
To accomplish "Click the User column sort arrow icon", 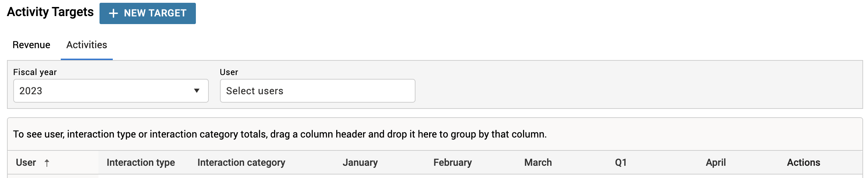I will tap(47, 163).
